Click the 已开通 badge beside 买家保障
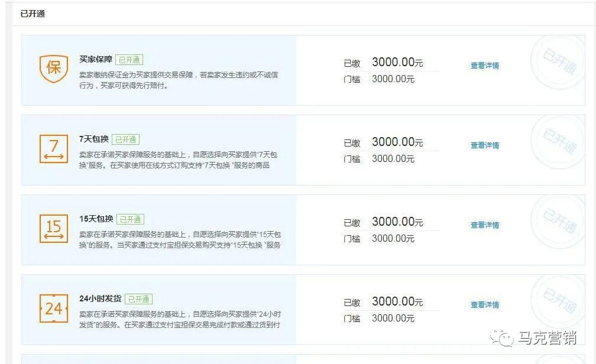 coord(131,59)
